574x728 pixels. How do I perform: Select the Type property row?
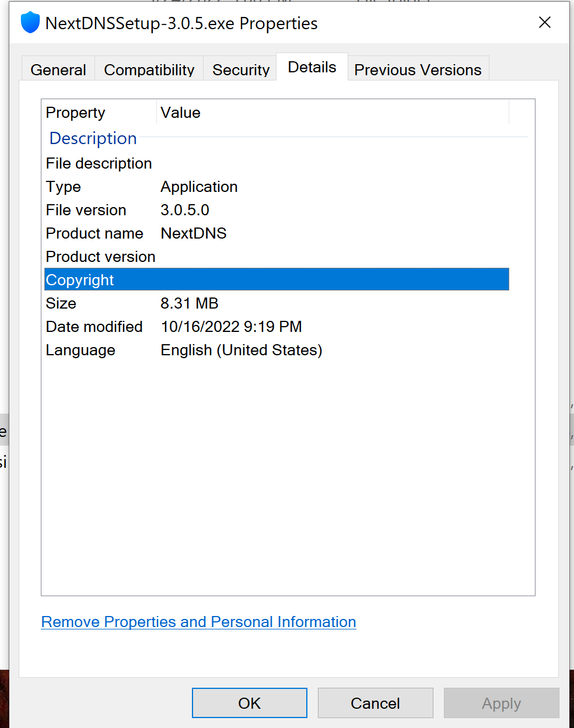276,187
